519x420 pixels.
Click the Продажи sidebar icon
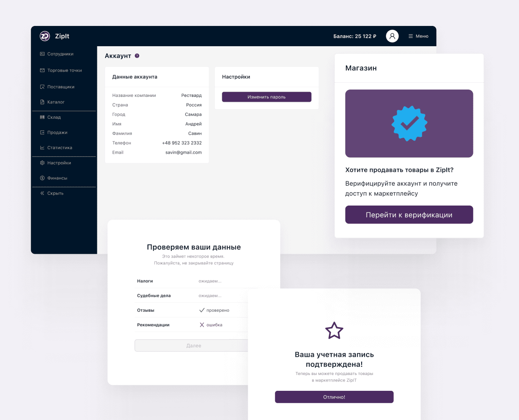click(x=42, y=133)
